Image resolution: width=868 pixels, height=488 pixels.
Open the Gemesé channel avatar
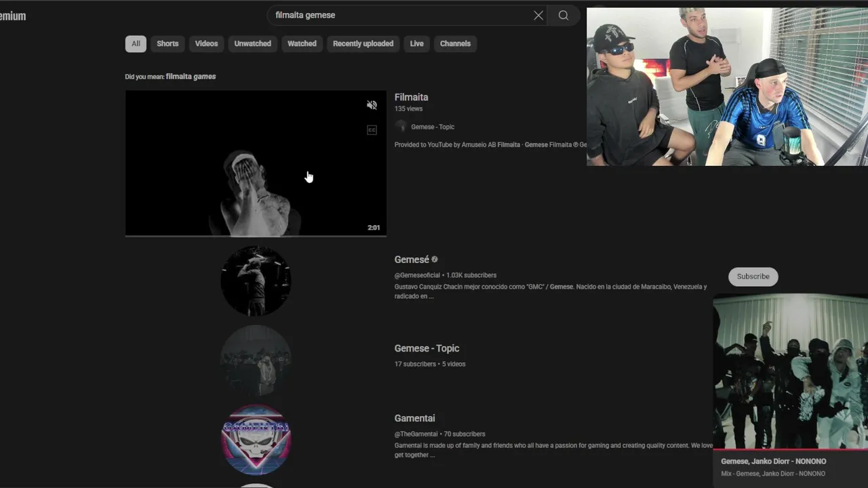[x=256, y=281]
